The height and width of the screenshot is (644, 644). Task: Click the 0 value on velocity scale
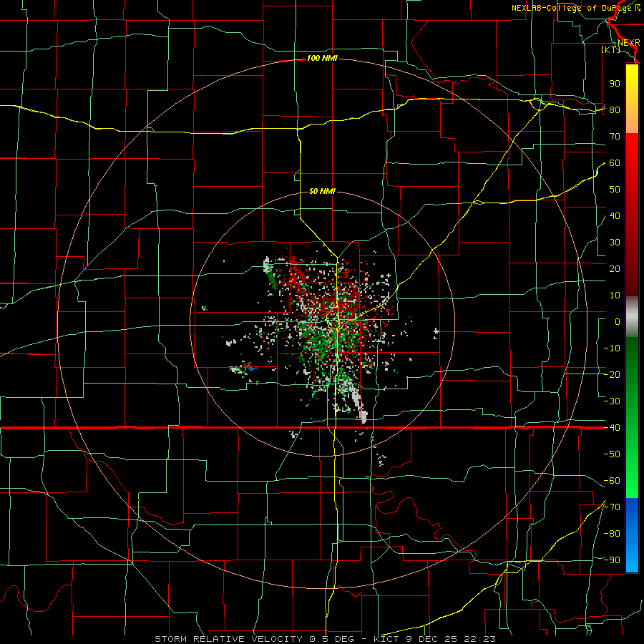pos(618,322)
